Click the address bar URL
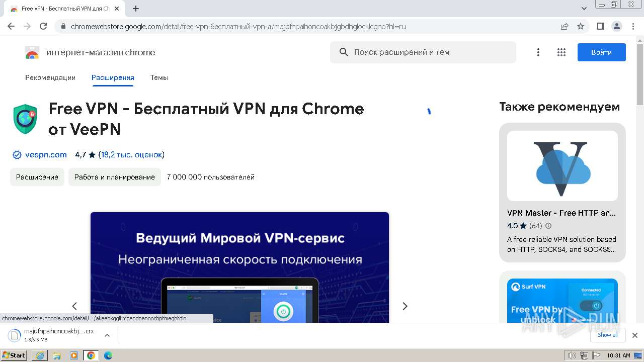Viewport: 644px width, 362px height. (x=238, y=26)
